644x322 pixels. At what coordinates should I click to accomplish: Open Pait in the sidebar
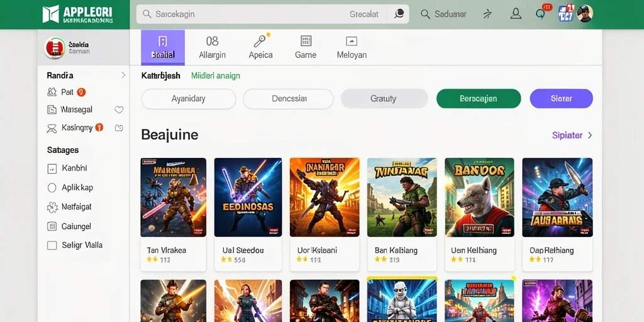click(67, 92)
